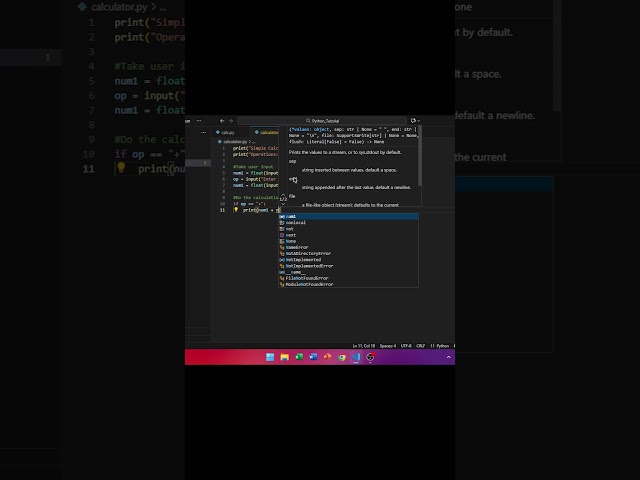The width and height of the screenshot is (640, 480).
Task: Click calculator.py in the editor breadcrumb
Action: click(x=235, y=142)
